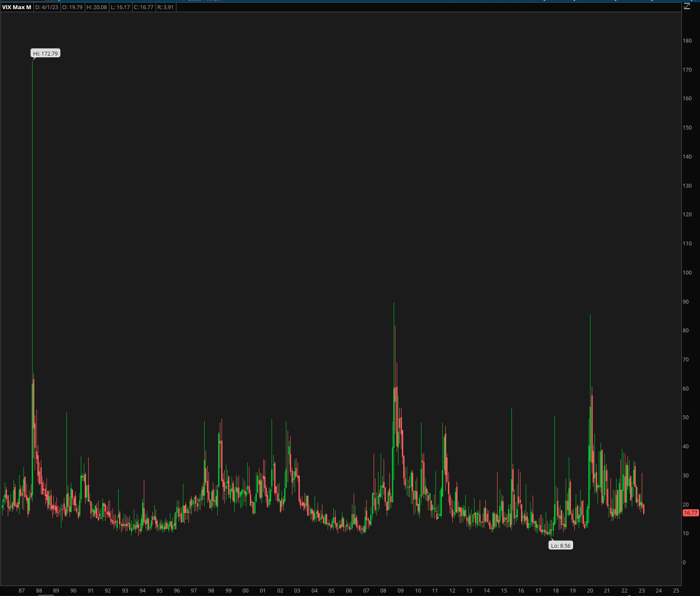Select the 50 level on price axis

pyautogui.click(x=686, y=417)
